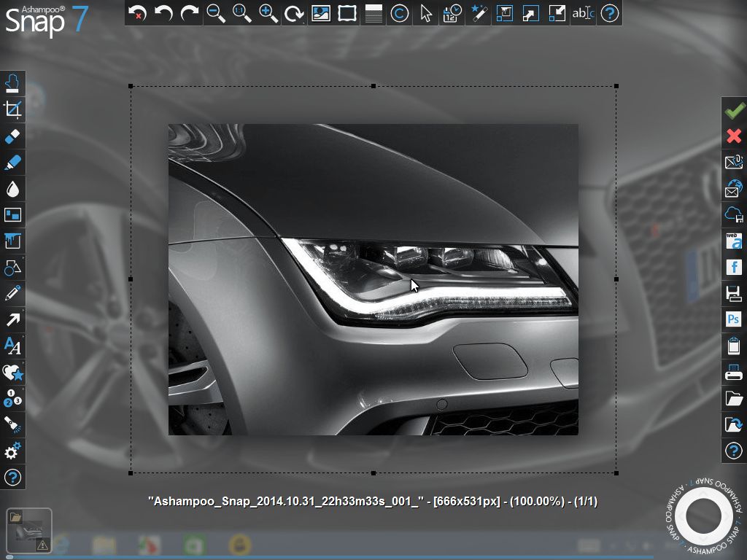Pick the Eraser tool
Viewport: 747px width, 560px height.
[13, 136]
